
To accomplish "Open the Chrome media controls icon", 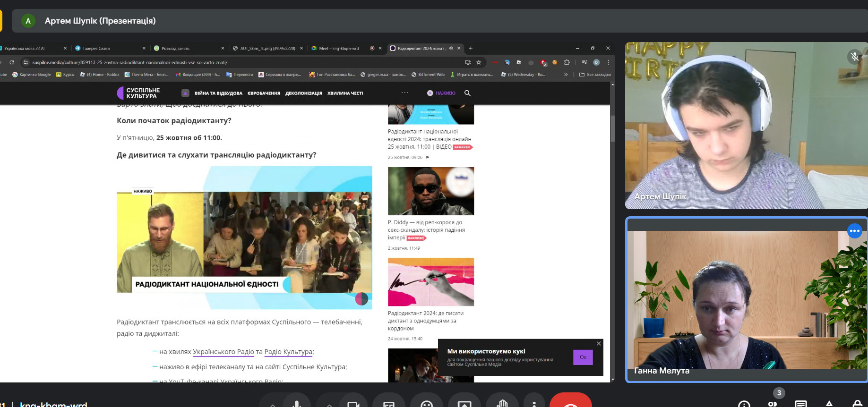I will click(x=584, y=62).
